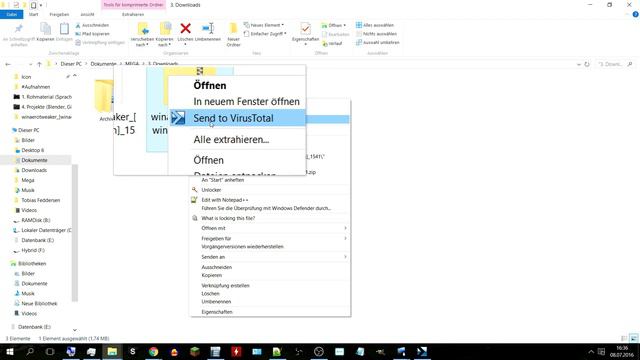
Task: Click Vorgängerversionen wiederherstellen
Action: (x=242, y=247)
